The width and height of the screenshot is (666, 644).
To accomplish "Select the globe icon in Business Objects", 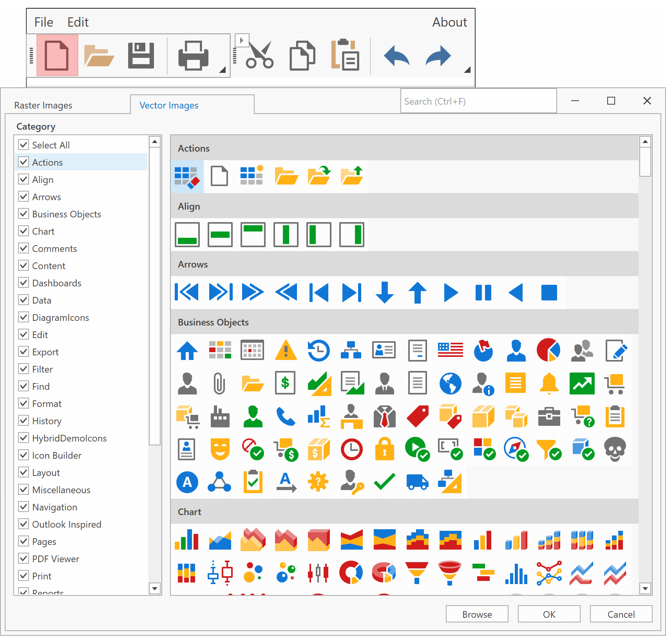I will click(450, 384).
